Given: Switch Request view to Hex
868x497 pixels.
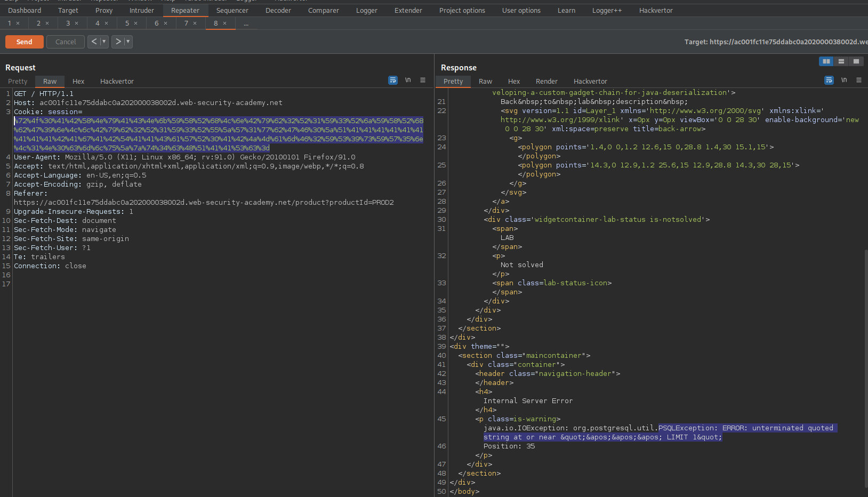Looking at the screenshot, I should [x=78, y=81].
